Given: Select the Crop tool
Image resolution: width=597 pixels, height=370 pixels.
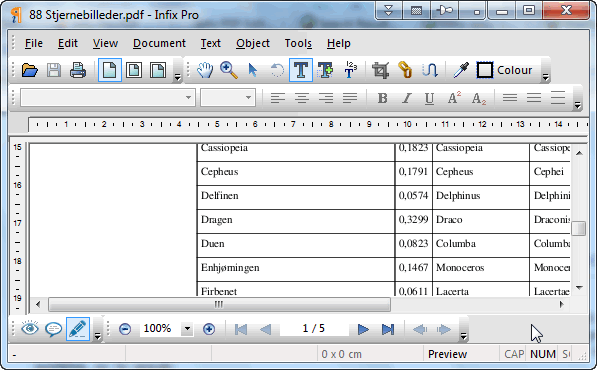Looking at the screenshot, I should click(380, 70).
